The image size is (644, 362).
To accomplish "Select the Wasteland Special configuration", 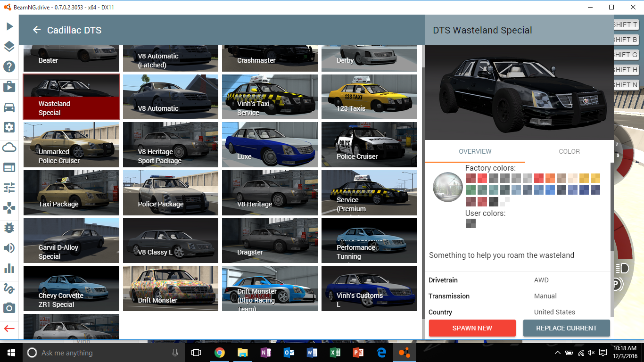I will pyautogui.click(x=72, y=97).
